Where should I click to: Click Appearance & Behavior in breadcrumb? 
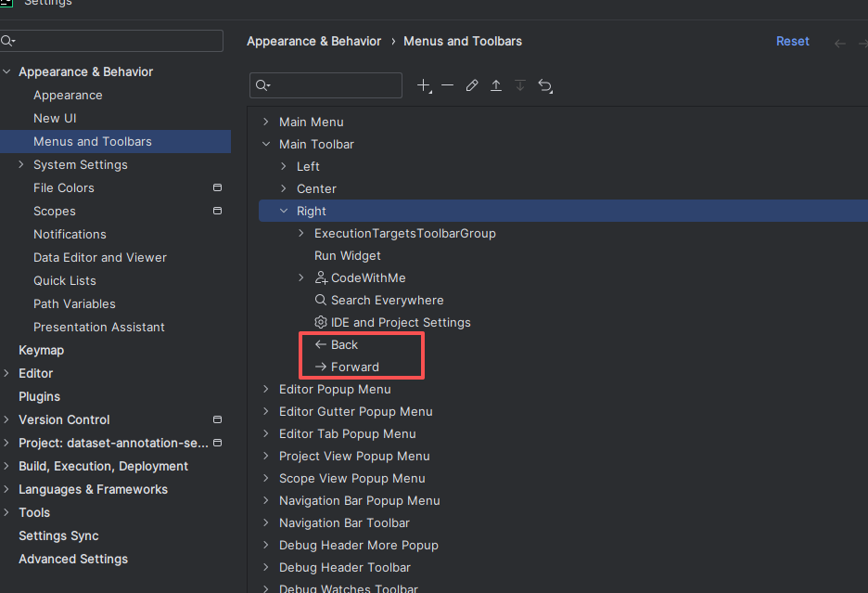[313, 42]
